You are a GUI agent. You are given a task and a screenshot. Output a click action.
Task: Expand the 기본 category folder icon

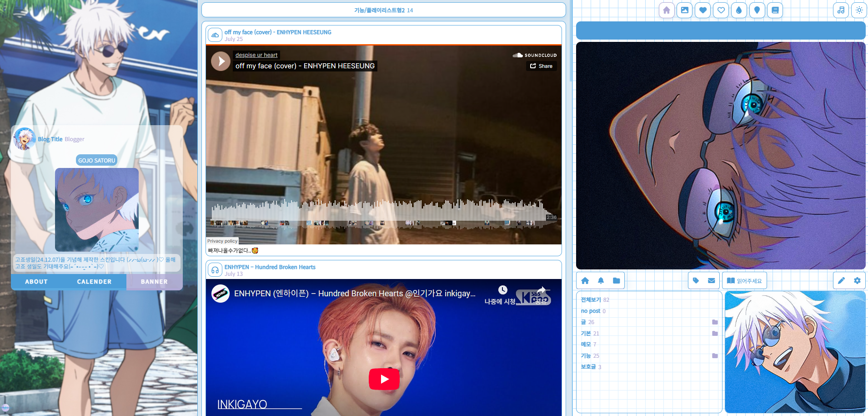click(715, 334)
